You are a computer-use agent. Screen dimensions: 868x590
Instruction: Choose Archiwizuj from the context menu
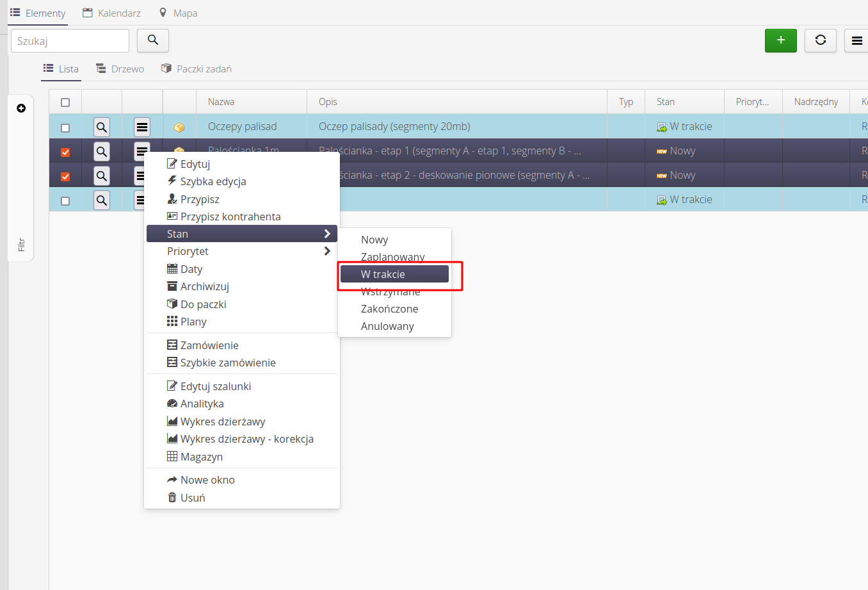click(204, 286)
